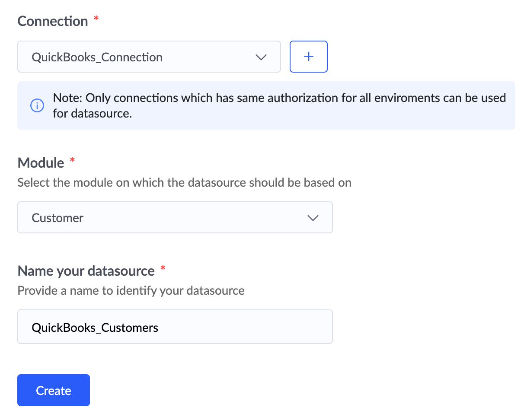Click the Connection field label

(x=52, y=21)
